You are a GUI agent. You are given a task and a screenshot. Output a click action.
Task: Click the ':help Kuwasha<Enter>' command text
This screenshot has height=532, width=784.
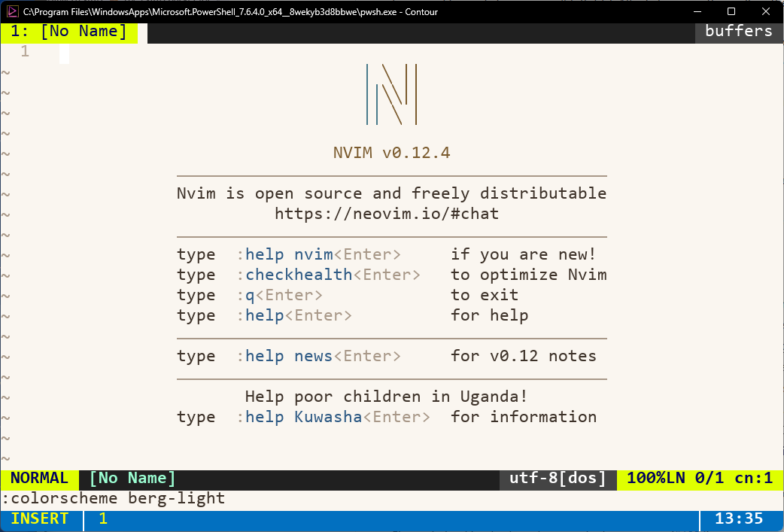point(333,417)
